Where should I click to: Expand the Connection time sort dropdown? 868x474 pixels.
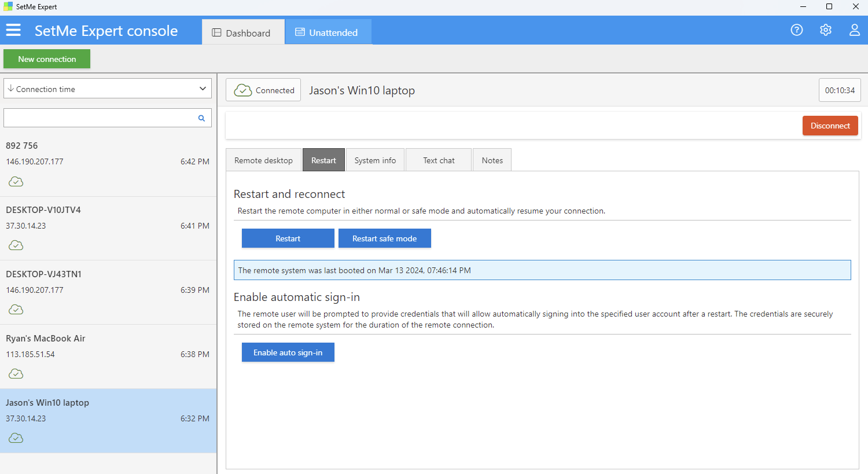[108, 89]
